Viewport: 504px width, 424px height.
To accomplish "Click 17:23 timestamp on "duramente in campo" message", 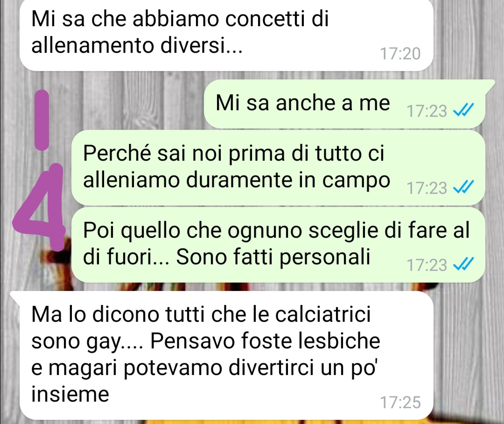I will click(x=427, y=188).
